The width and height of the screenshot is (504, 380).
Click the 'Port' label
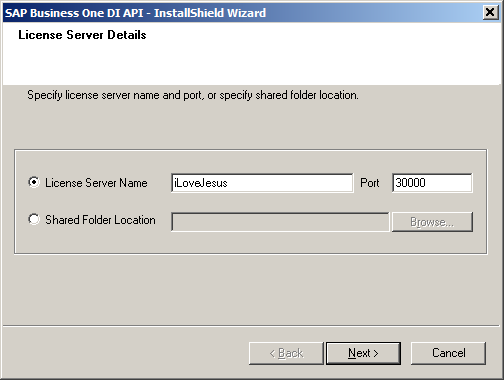point(370,183)
